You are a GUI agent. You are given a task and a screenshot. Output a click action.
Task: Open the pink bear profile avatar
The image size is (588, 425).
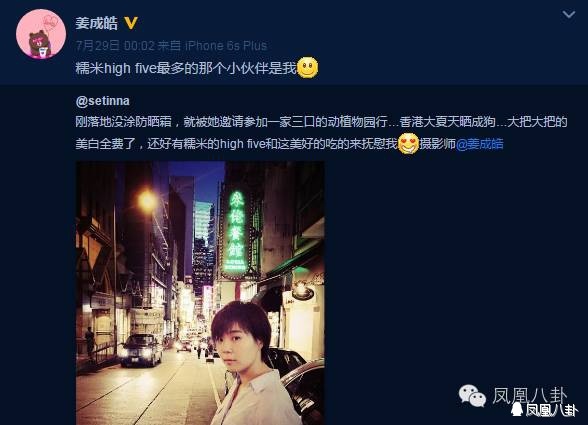(41, 34)
